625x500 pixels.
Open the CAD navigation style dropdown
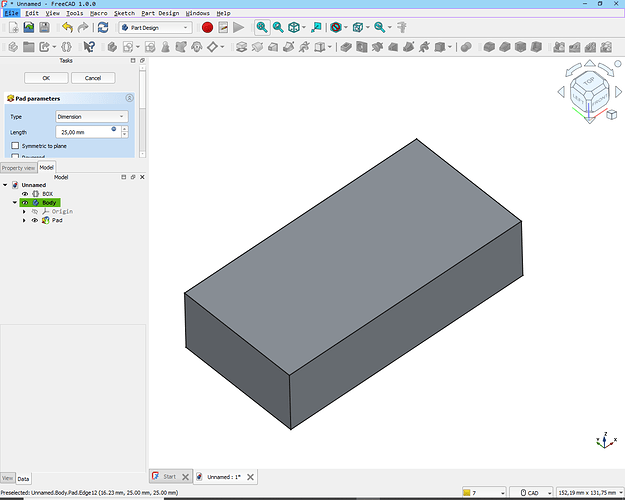click(532, 493)
